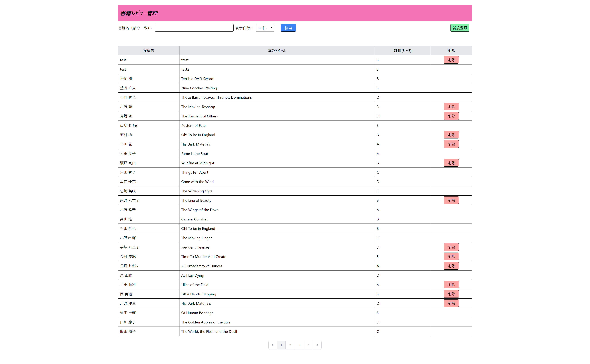
Task: Delete Lilies of the Field review
Action: point(451,285)
